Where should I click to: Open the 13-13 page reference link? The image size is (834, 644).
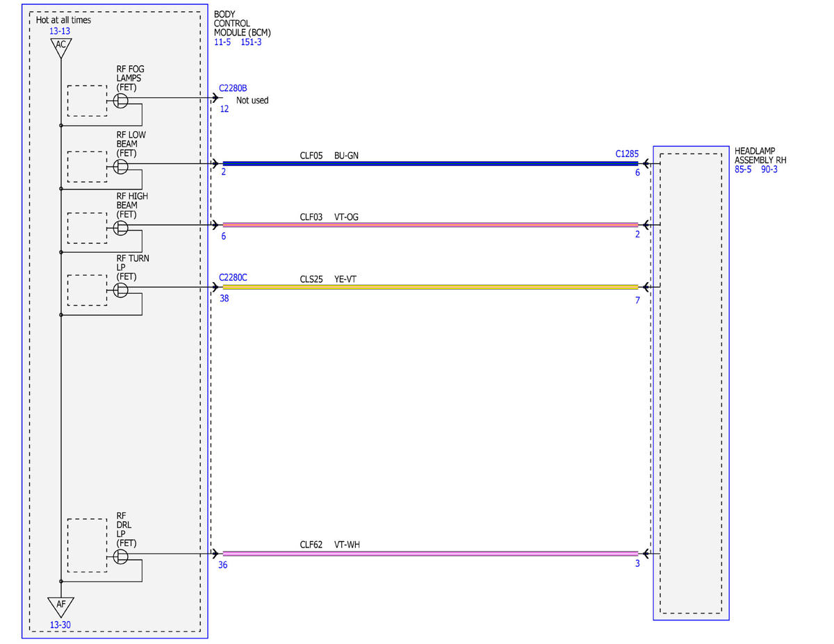[x=60, y=31]
